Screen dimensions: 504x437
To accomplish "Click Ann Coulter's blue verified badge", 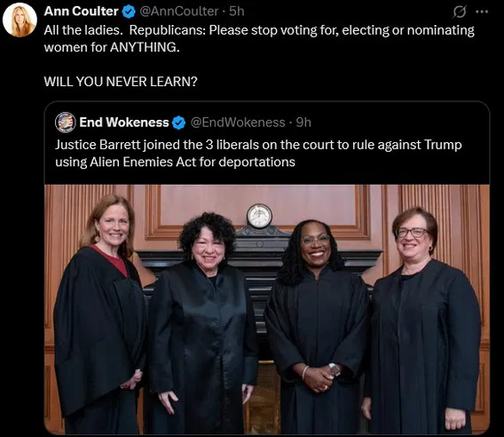I will tap(129, 12).
